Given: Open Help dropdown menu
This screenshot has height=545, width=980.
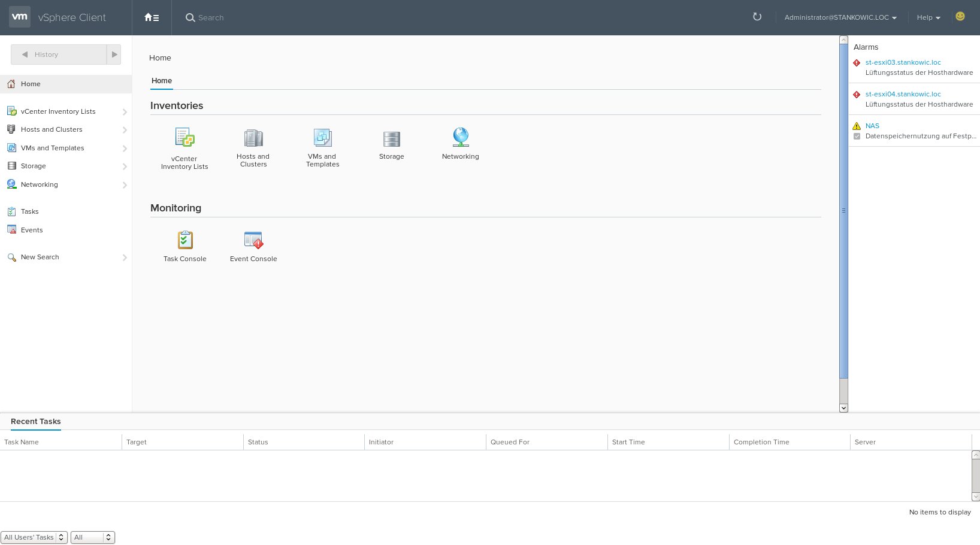Looking at the screenshot, I should click(928, 17).
